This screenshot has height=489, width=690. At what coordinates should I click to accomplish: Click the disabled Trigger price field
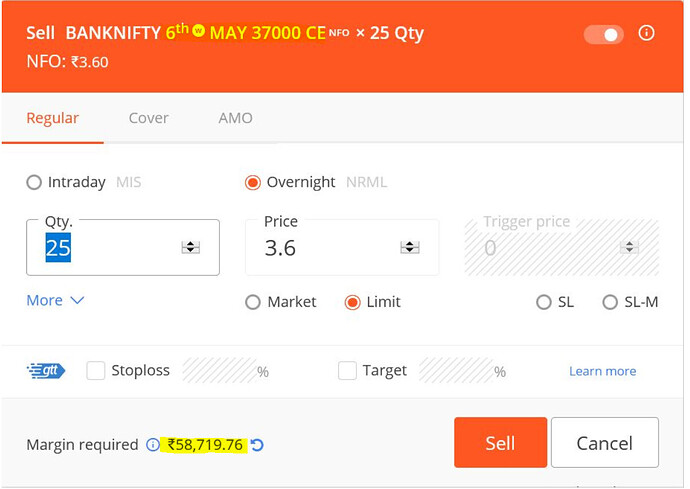[562, 247]
